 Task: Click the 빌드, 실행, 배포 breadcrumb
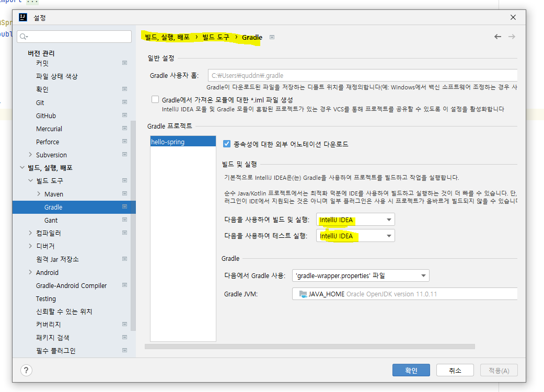click(x=167, y=37)
